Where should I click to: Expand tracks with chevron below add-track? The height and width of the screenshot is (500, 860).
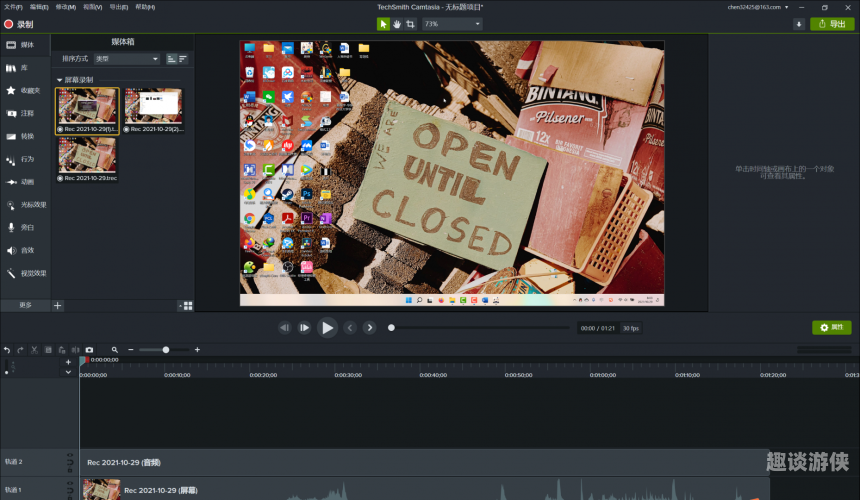pos(68,372)
